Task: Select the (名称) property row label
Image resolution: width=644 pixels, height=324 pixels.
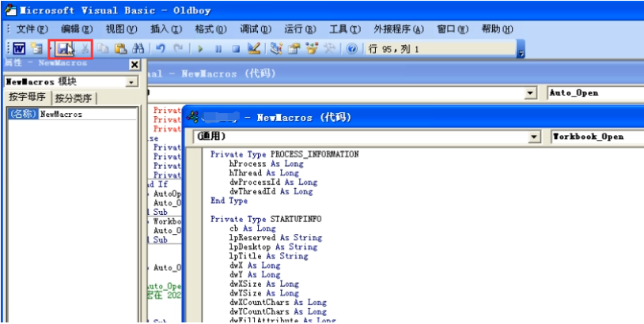Action: [x=24, y=114]
